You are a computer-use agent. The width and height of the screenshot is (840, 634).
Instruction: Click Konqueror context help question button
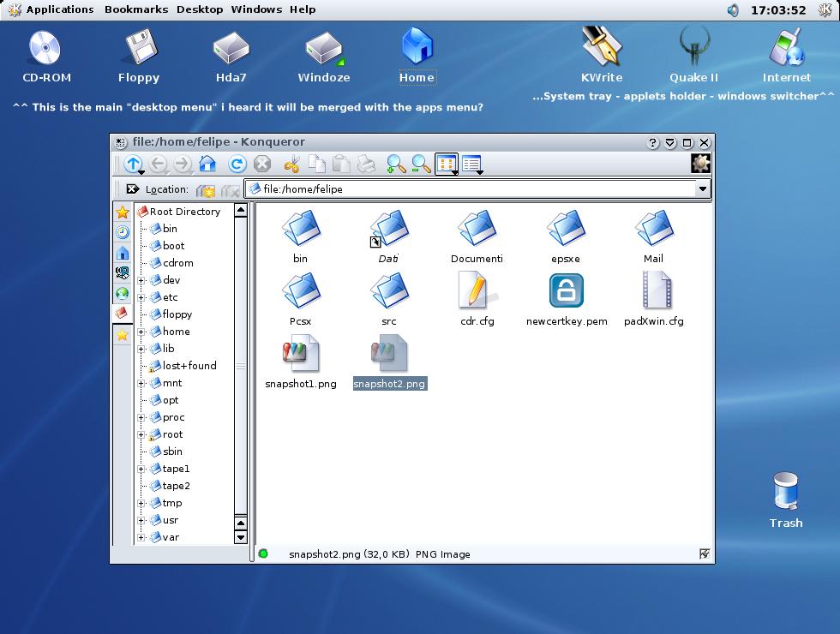(x=652, y=142)
